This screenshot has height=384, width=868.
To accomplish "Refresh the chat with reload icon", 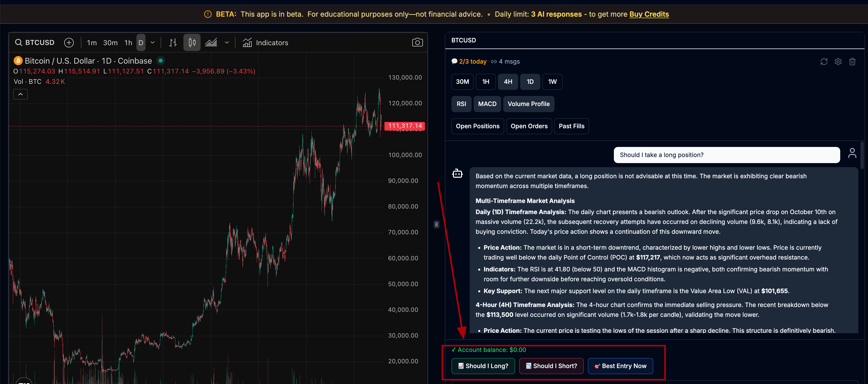I will point(824,62).
